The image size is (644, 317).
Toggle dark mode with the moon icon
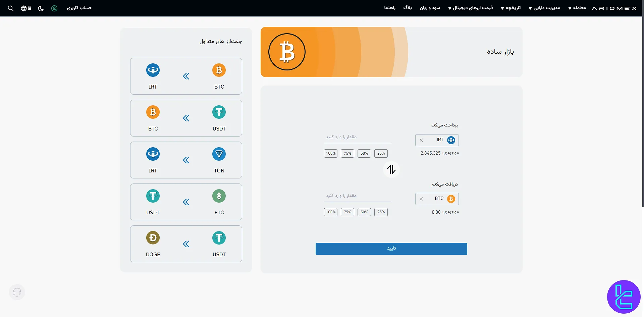41,8
